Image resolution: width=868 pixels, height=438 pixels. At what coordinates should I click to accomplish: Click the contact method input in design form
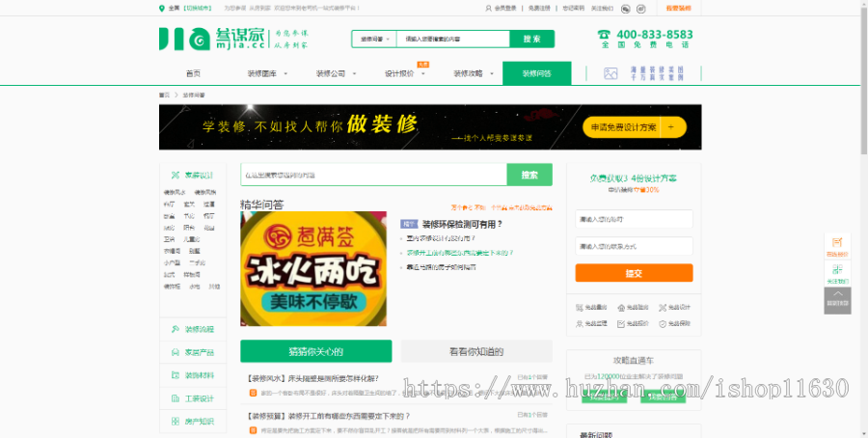point(634,246)
